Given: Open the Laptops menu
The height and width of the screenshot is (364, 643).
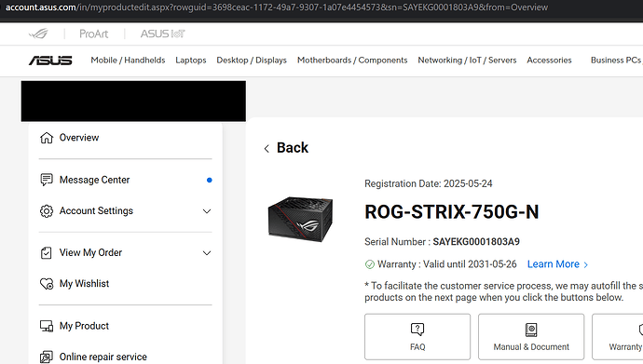Looking at the screenshot, I should pyautogui.click(x=191, y=61).
